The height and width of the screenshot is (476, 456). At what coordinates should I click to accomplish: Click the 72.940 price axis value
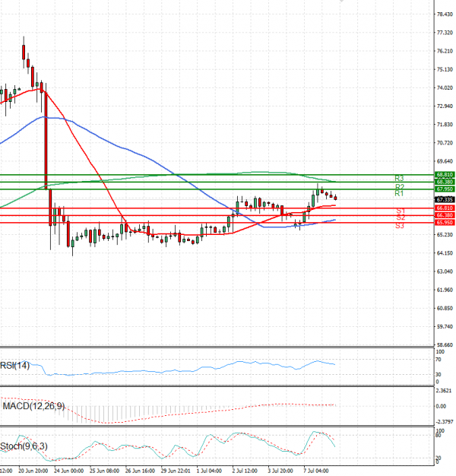pyautogui.click(x=445, y=106)
